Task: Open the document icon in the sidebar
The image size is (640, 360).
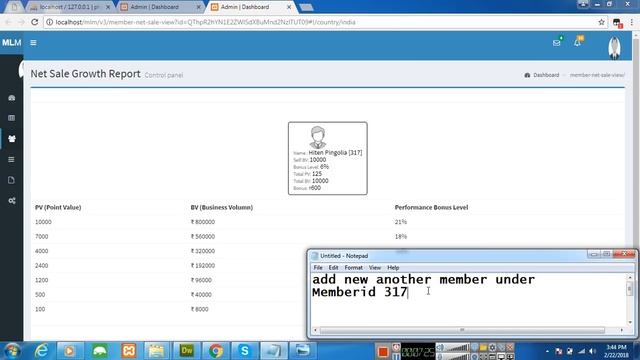Action: tap(11, 180)
